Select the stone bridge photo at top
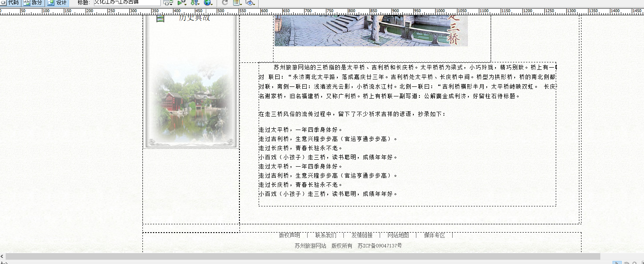Image resolution: width=644 pixels, height=264 pixels. click(x=371, y=31)
